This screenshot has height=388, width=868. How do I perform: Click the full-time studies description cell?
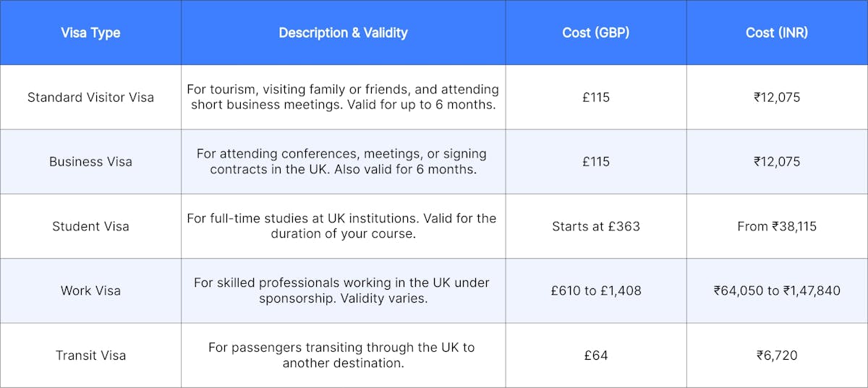click(343, 226)
